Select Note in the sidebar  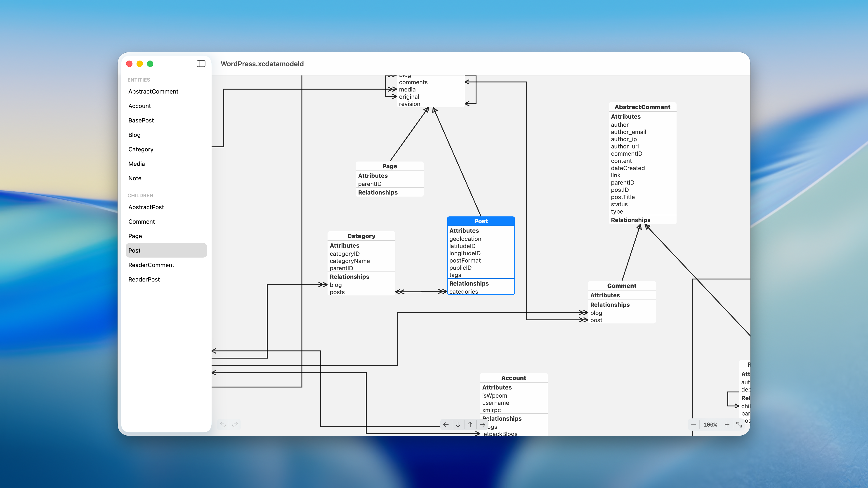pos(166,178)
